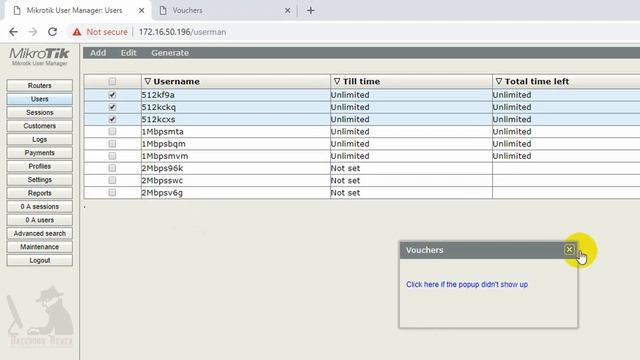Image resolution: width=640 pixels, height=360 pixels.
Task: Open the Users section
Action: (40, 99)
